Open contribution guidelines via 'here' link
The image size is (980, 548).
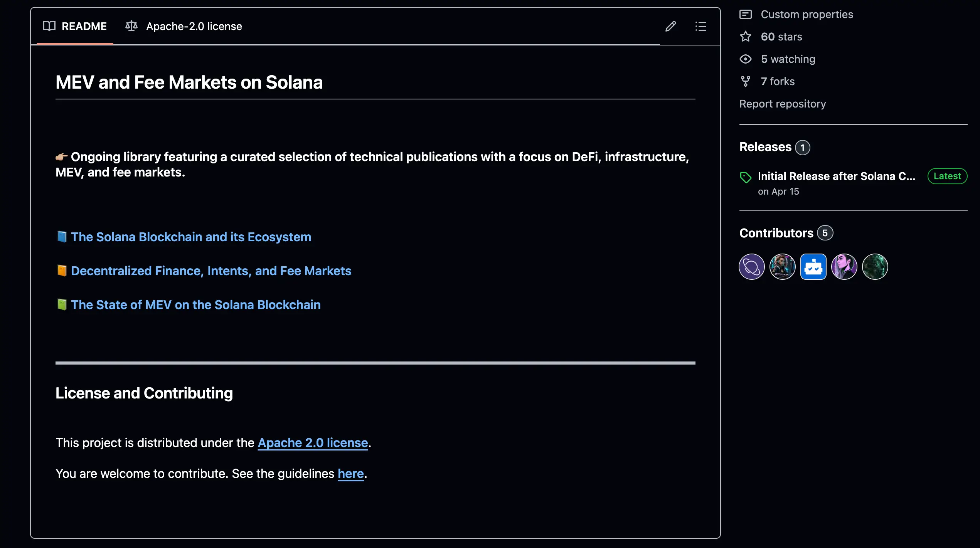coord(350,473)
